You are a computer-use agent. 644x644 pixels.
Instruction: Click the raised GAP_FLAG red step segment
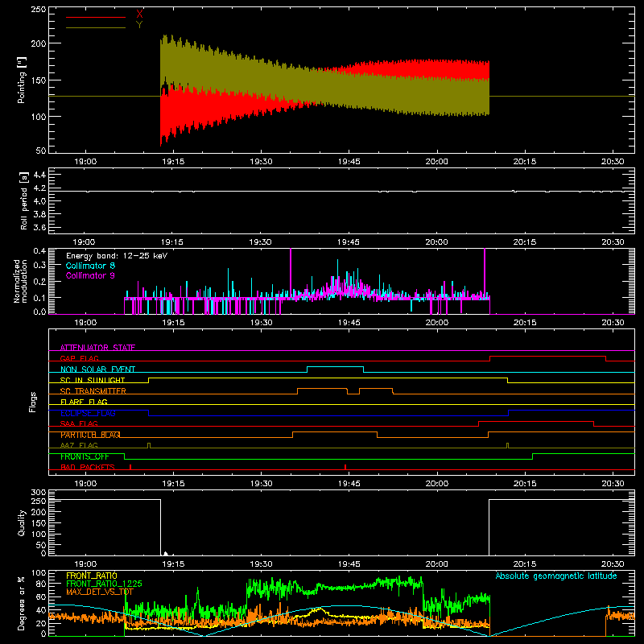[x=548, y=356]
